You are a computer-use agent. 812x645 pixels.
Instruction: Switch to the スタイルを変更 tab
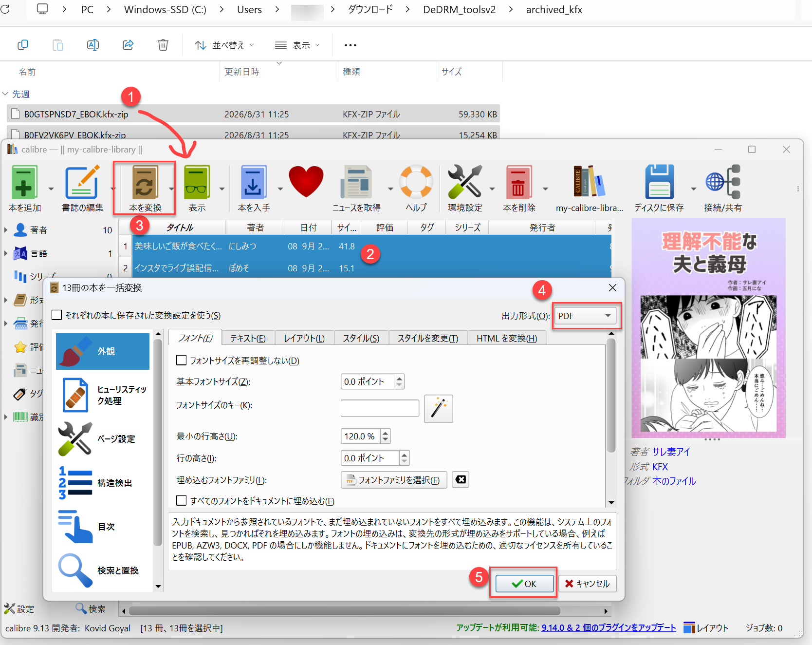pyautogui.click(x=428, y=338)
